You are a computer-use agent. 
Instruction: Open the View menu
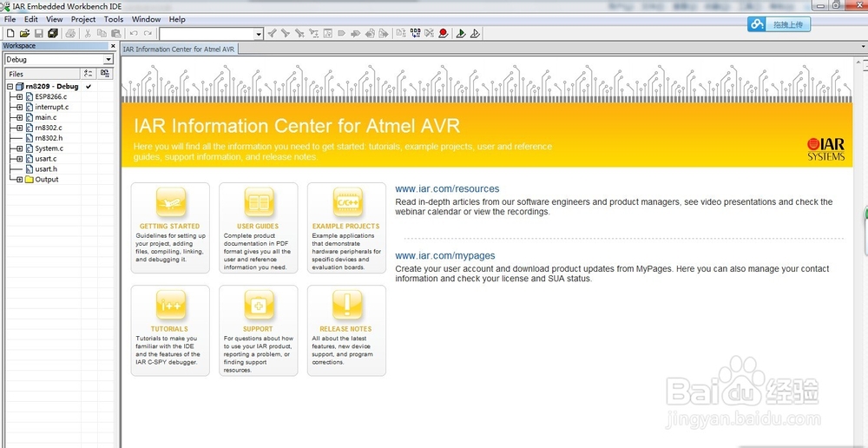click(54, 19)
